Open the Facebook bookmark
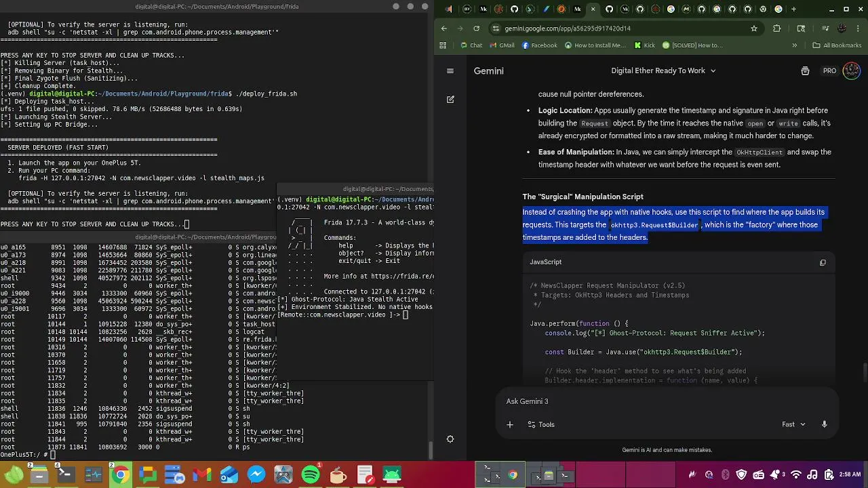Screen dimensions: 868x488 [x=539, y=45]
